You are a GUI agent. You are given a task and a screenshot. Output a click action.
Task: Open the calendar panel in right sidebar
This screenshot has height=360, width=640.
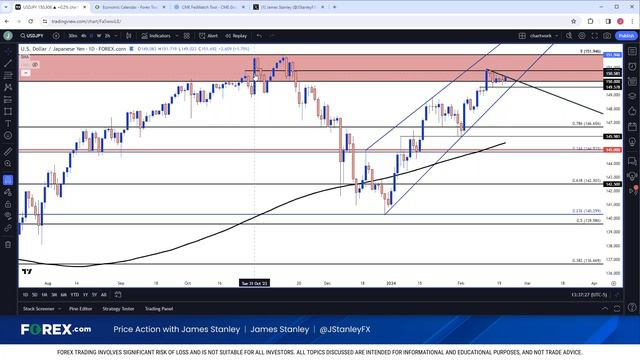(x=632, y=127)
